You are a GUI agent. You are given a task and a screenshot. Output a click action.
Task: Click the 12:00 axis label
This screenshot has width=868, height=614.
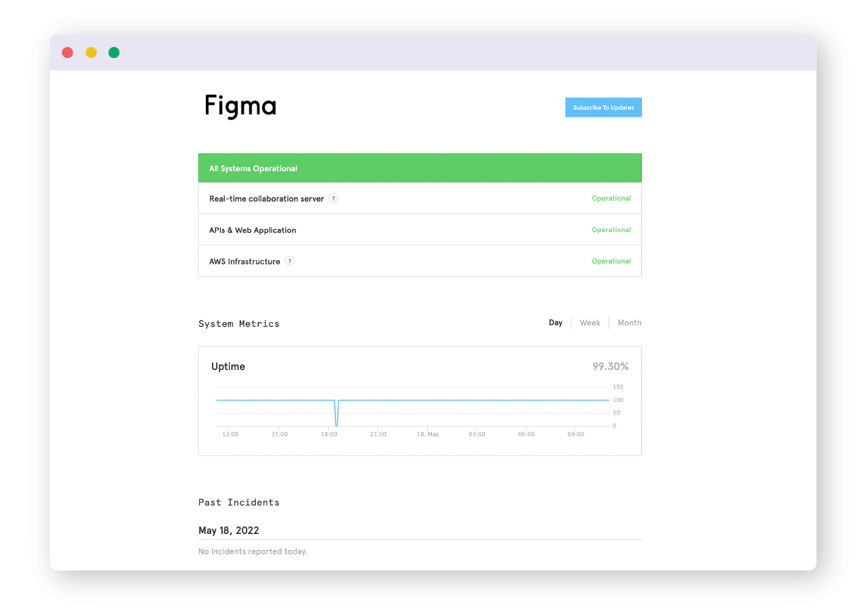click(x=230, y=434)
